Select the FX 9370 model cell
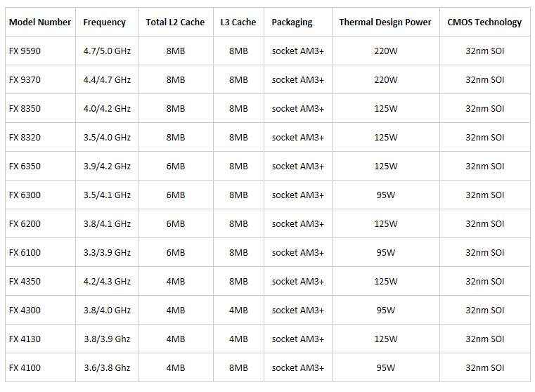 pos(25,80)
